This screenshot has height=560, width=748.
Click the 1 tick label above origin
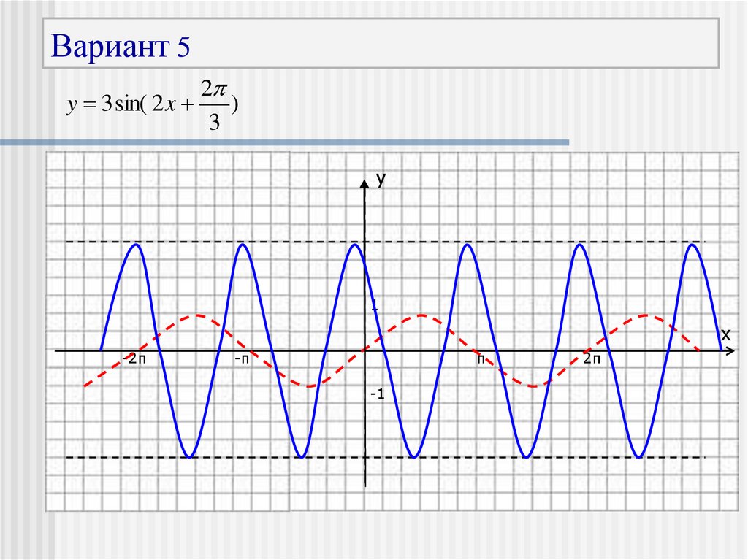coord(375,305)
